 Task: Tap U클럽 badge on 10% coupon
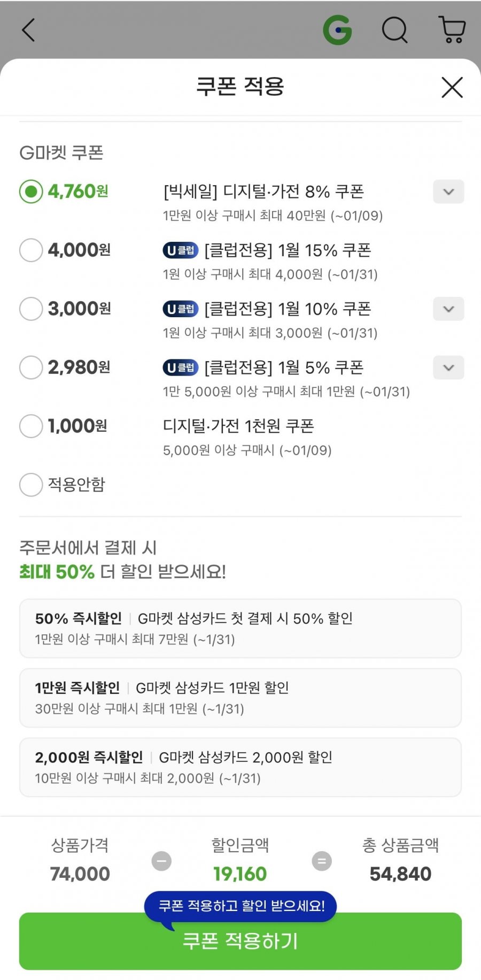pos(181,309)
